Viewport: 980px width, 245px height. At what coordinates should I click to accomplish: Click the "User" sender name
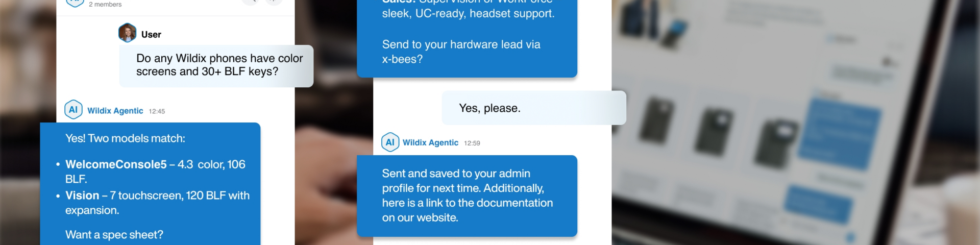click(x=151, y=35)
